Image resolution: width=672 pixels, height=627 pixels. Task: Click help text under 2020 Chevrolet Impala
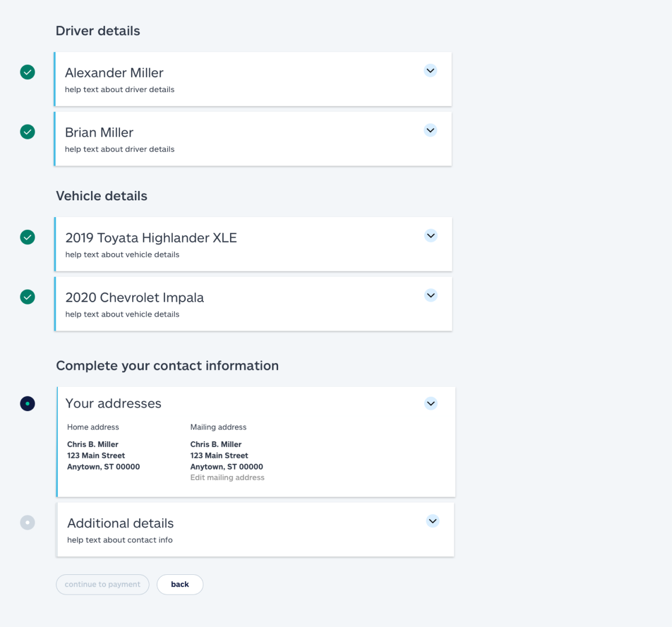(122, 314)
